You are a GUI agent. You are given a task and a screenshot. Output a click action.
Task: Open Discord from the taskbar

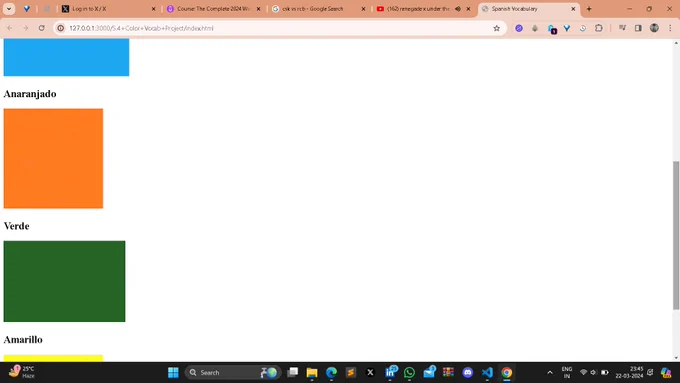(x=468, y=372)
